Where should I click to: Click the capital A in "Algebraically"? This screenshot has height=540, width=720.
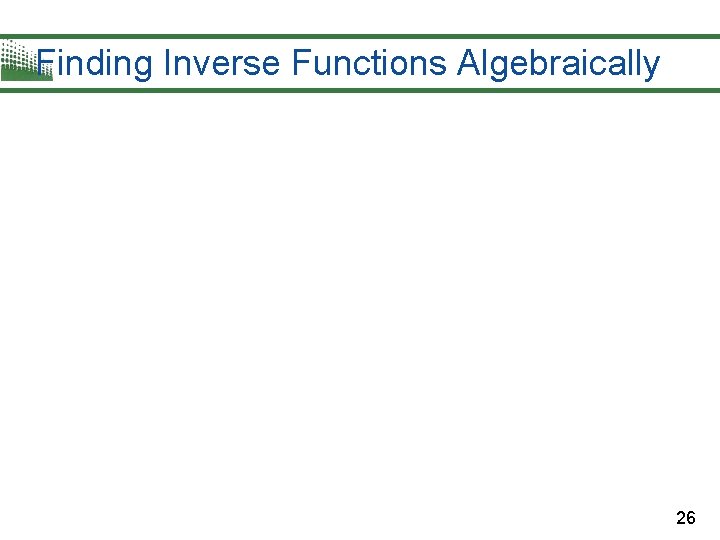pos(468,64)
